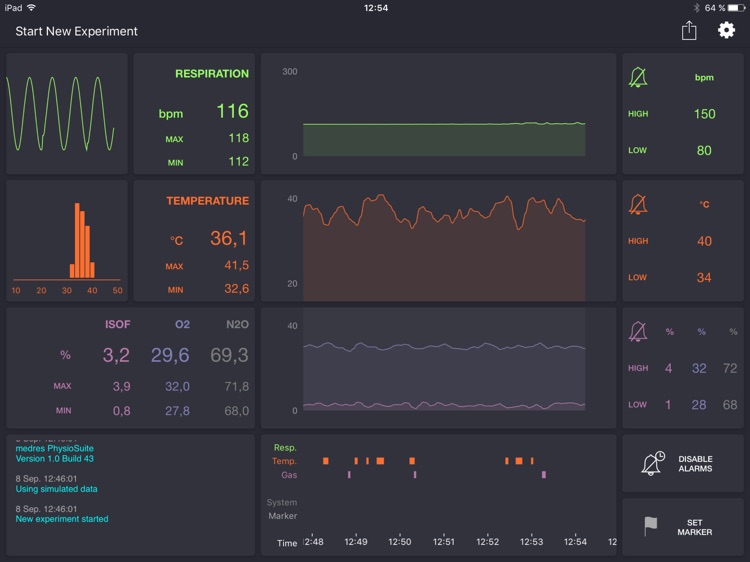This screenshot has height=562, width=750.
Task: Click the Bluetooth status icon
Action: tap(697, 8)
